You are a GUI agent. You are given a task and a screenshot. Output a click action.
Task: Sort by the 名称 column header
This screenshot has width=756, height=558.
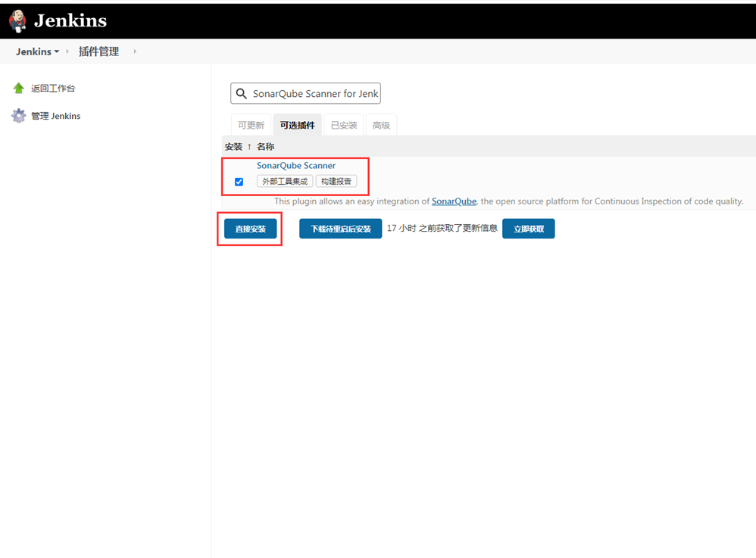[266, 146]
